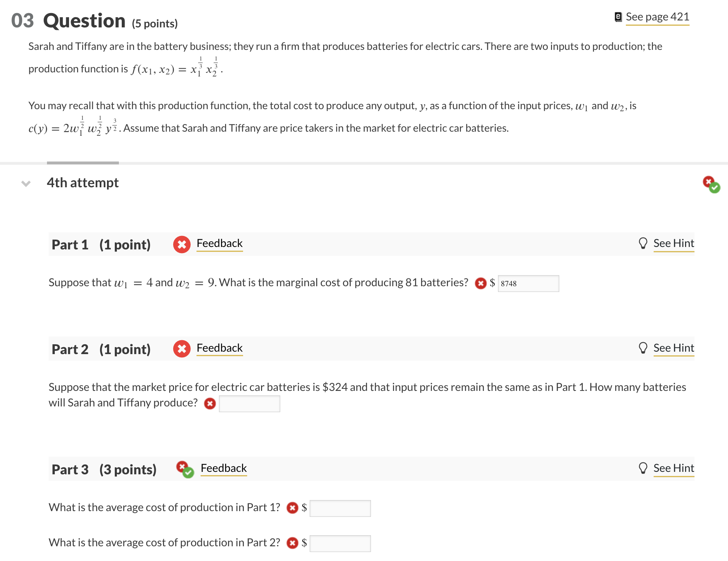Viewport: 728px width, 561px height.
Task: Click the green checkmark on Part 3 Feedback
Action: point(188,473)
